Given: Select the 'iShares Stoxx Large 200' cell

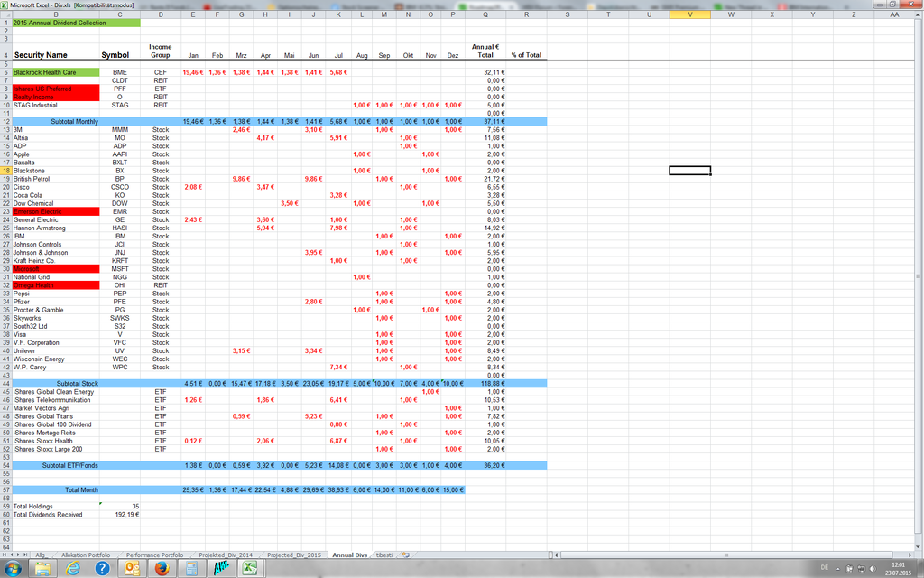Looking at the screenshot, I should pyautogui.click(x=56, y=449).
